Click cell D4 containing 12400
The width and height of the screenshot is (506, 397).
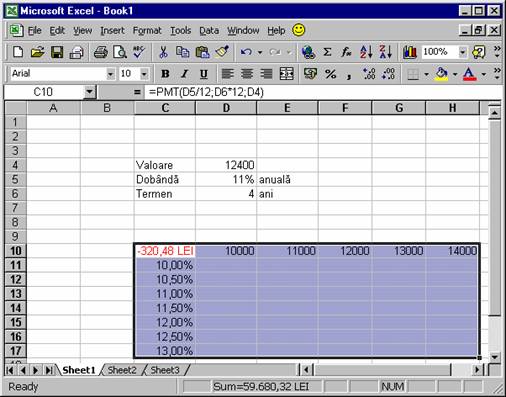pos(226,165)
